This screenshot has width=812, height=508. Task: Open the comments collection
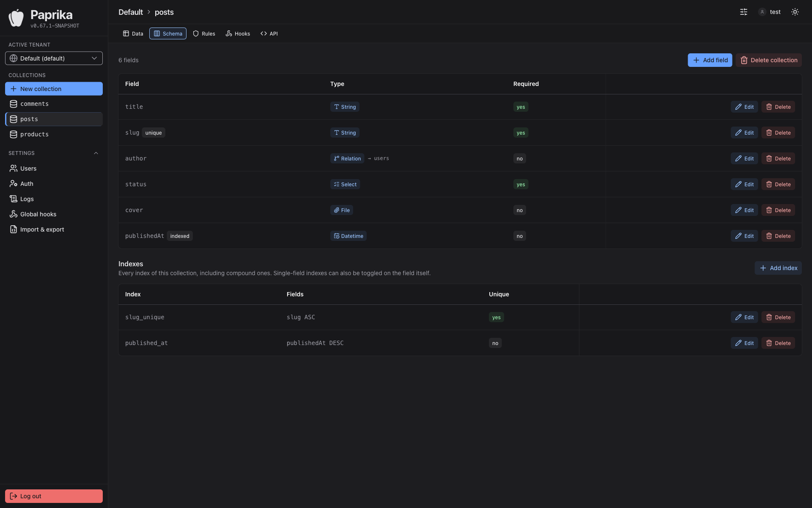click(54, 104)
